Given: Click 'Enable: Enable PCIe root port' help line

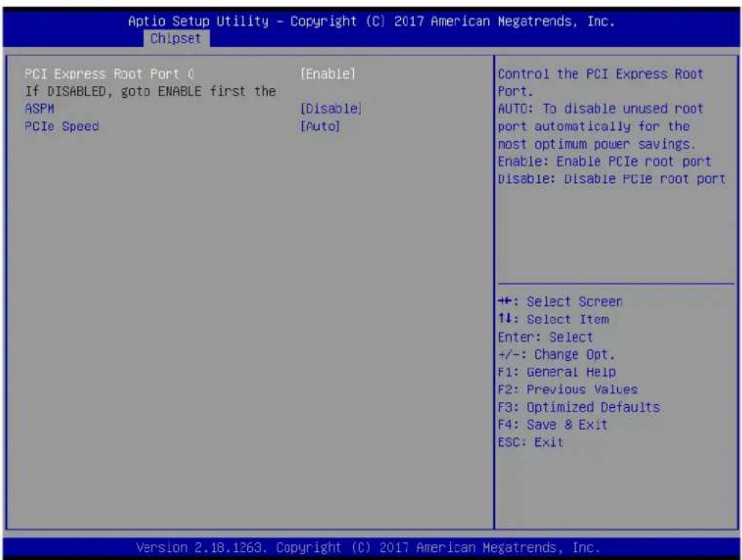Looking at the screenshot, I should pos(604,161).
